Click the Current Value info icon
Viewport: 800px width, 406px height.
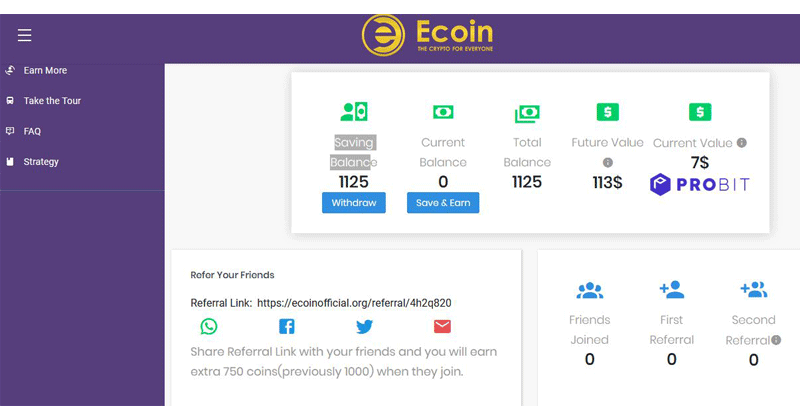pos(742,143)
